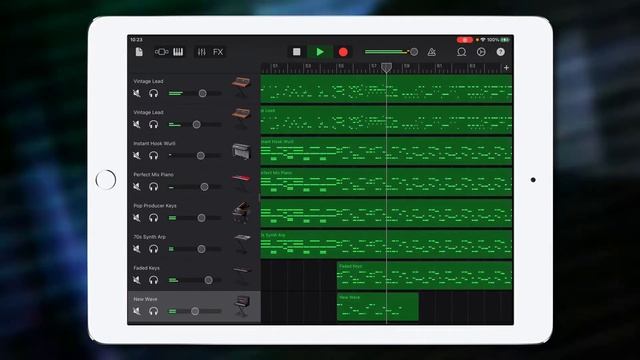The height and width of the screenshot is (360, 640).
Task: Tap the battery indicator in status bar
Action: click(x=505, y=40)
